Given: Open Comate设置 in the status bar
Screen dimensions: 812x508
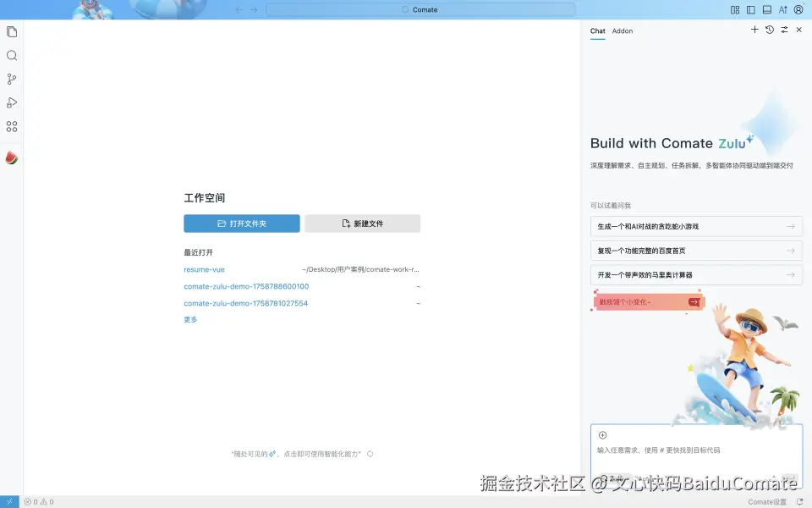Looking at the screenshot, I should point(767,502).
